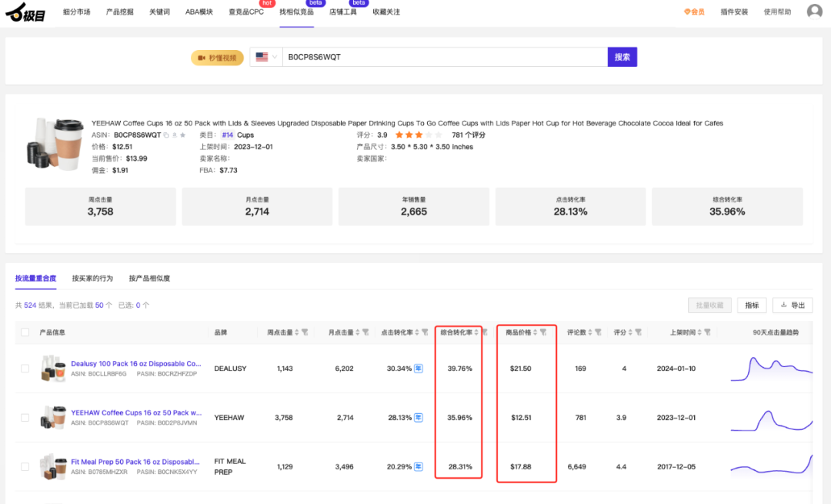This screenshot has height=504, width=831.
Task: Sort by 点击转化率 column arrows
Action: (416, 332)
